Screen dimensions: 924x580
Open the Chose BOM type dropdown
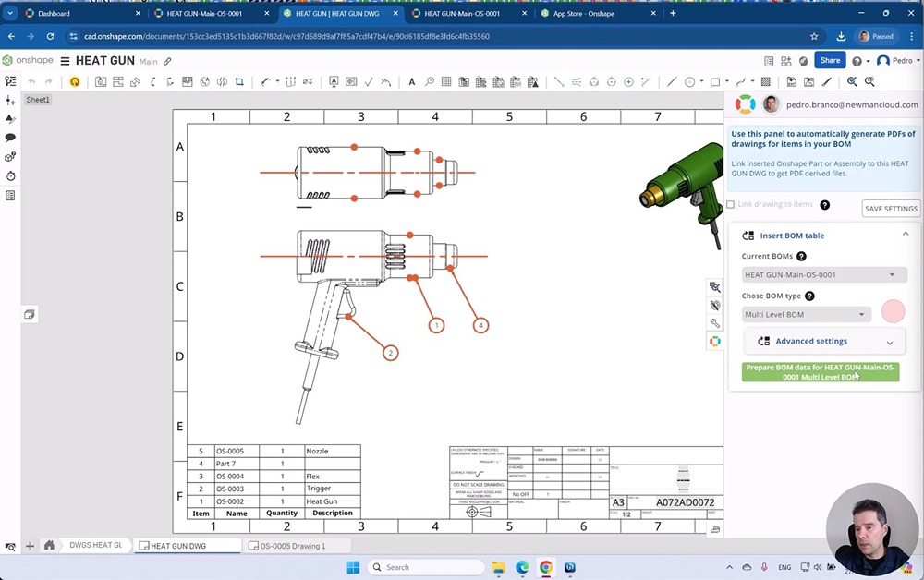(x=806, y=314)
